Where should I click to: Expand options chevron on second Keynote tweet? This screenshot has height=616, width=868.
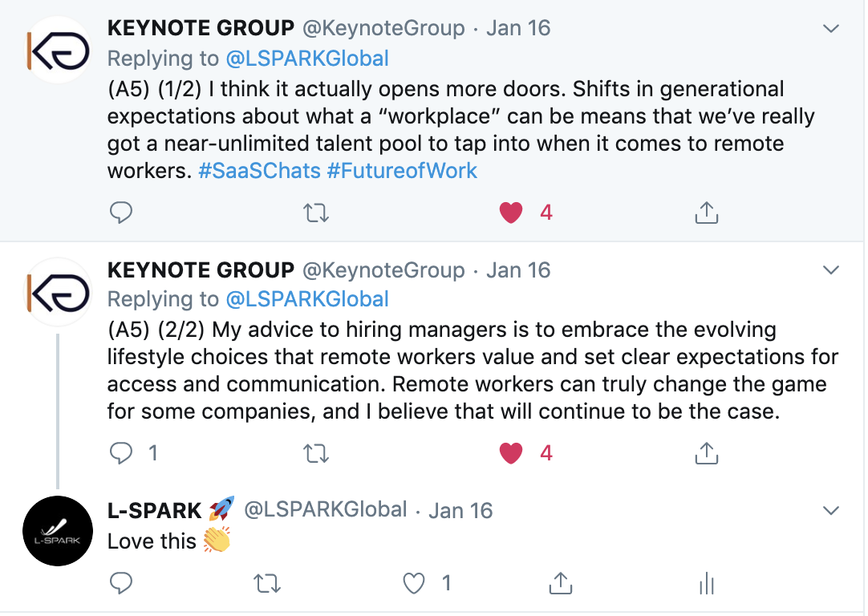tap(831, 270)
